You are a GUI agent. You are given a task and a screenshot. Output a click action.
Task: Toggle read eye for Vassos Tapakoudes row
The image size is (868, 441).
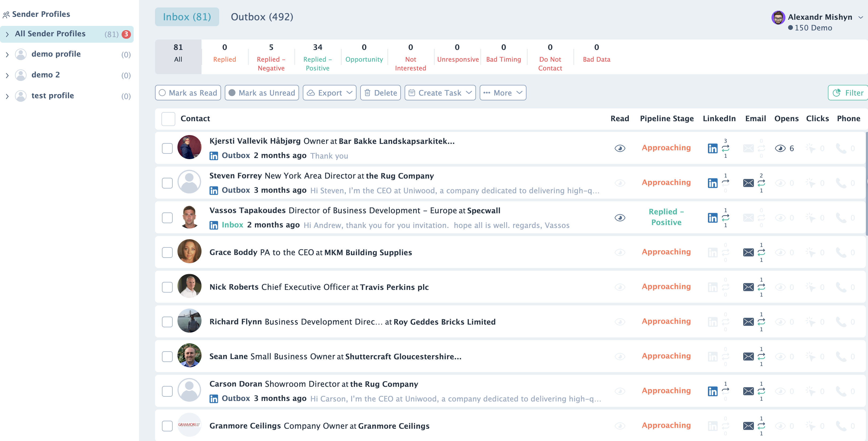(620, 218)
